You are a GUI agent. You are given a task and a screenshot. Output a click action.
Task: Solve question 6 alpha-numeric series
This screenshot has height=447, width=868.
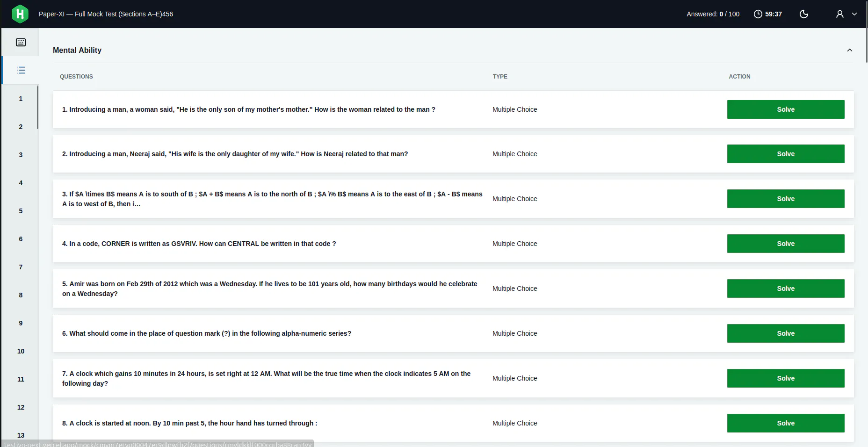click(786, 333)
